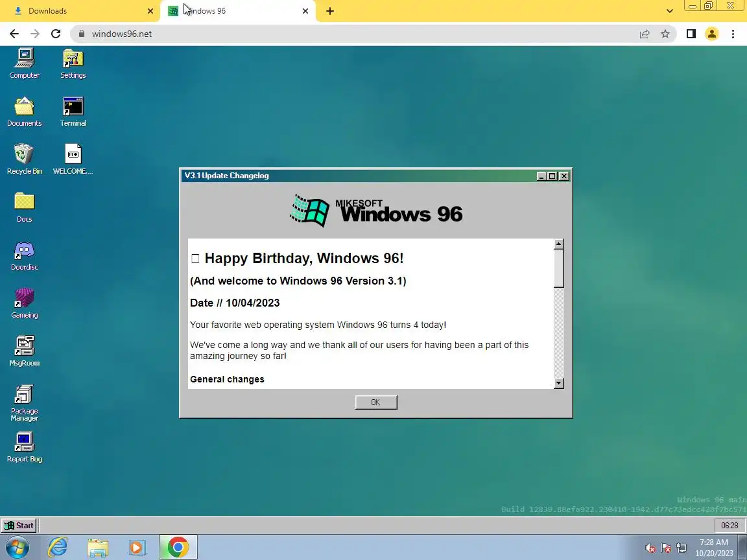Open Windows Explorer from the taskbar
747x560 pixels.
click(98, 547)
